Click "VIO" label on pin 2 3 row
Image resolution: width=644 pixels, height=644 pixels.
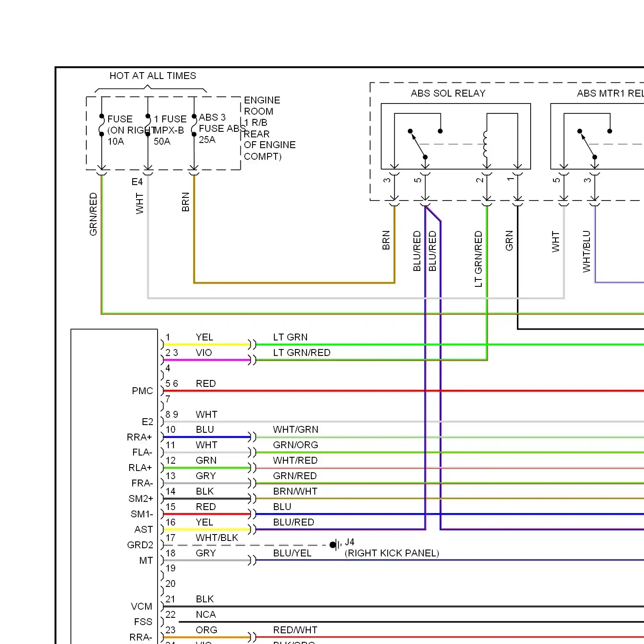click(x=204, y=353)
